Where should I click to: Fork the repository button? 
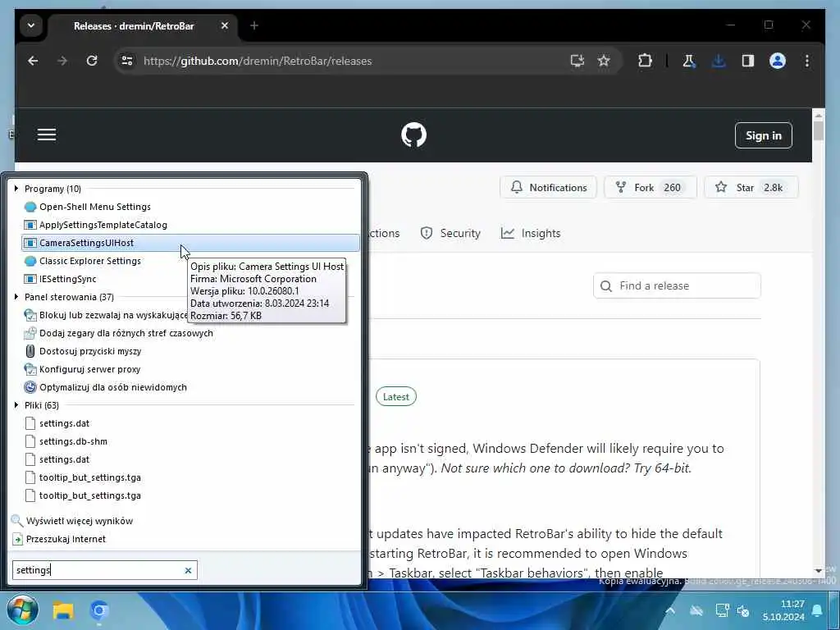click(x=650, y=188)
